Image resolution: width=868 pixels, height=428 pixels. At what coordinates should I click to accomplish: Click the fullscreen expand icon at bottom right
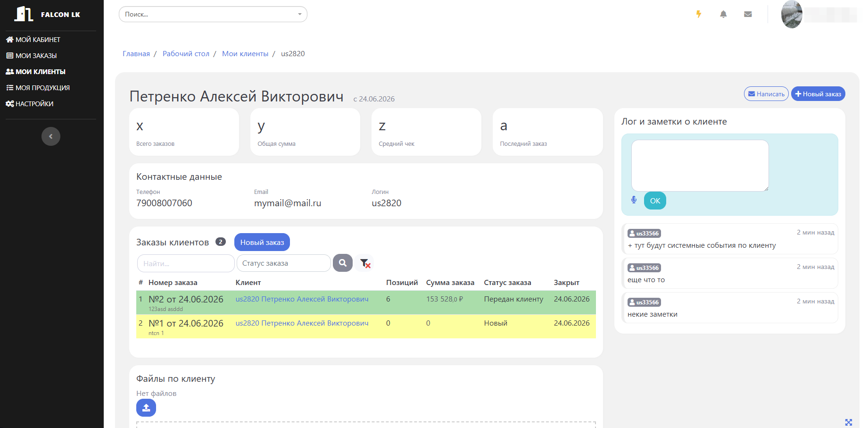click(849, 422)
